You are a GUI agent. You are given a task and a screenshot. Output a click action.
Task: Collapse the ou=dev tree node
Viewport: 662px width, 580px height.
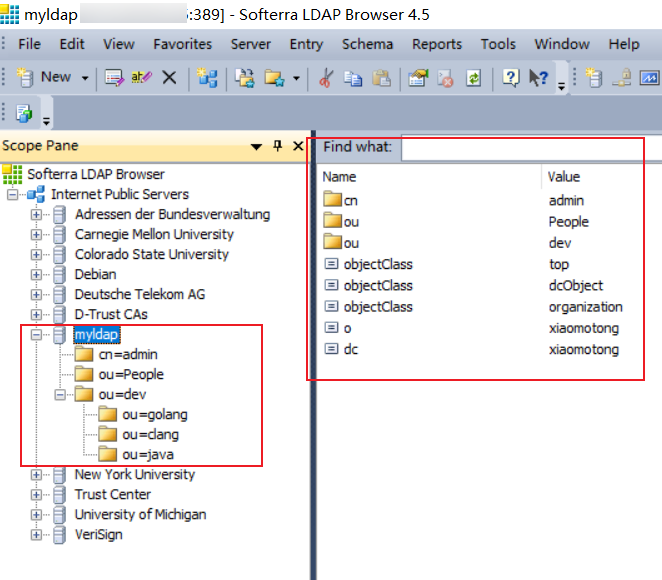(60, 395)
